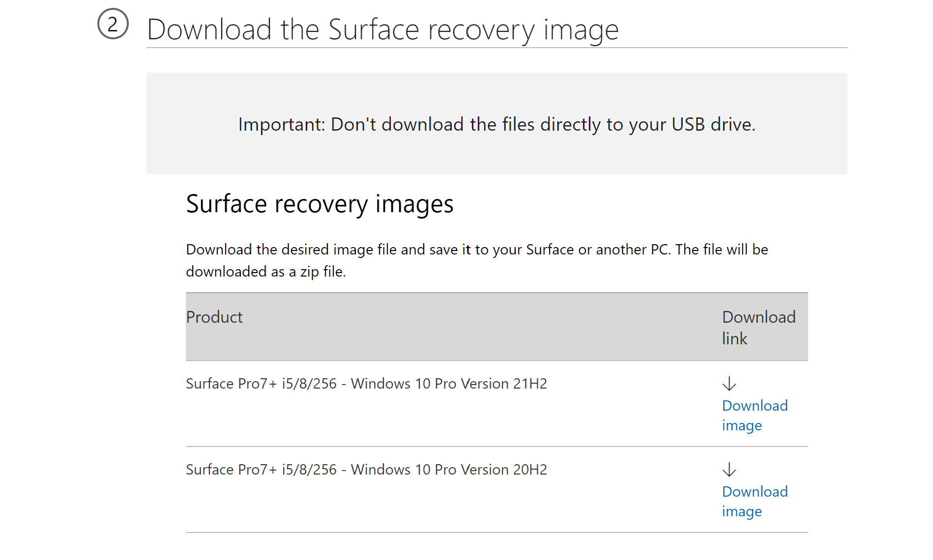The height and width of the screenshot is (560, 933).
Task: Select the arrow icon above the first Download image link
Action: [x=729, y=384]
